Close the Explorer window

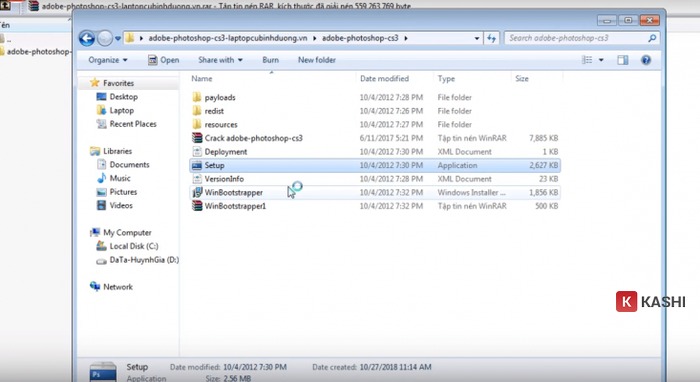(x=650, y=20)
